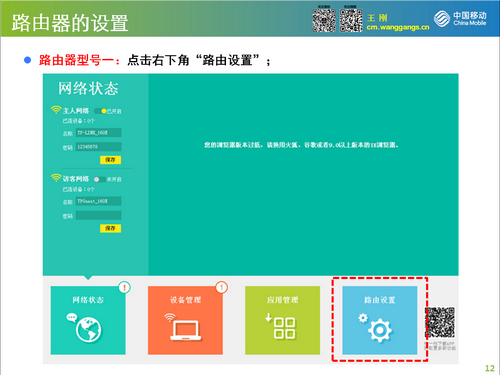Click the cm.wanggangs.cn link text
Viewport: 500px width, 375px height.
[x=398, y=27]
